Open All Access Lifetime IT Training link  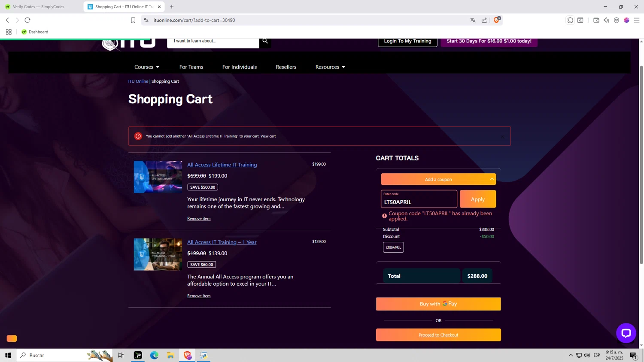(x=222, y=165)
